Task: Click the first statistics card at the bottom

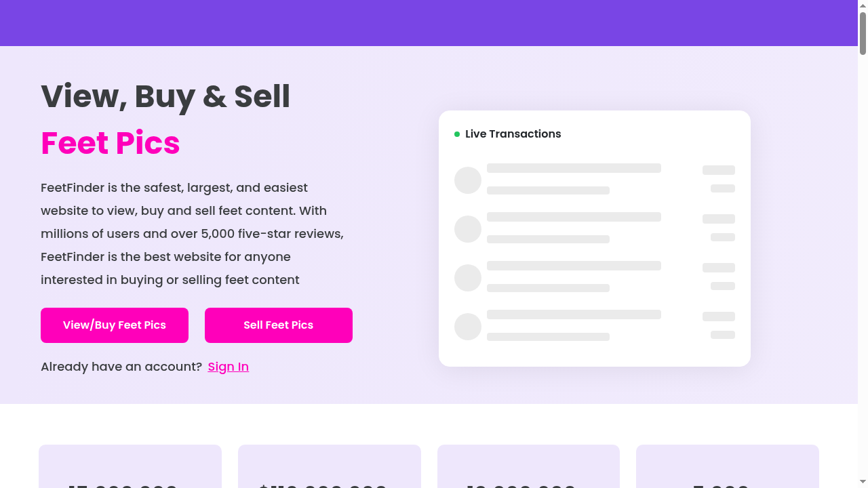Action: coord(130,466)
